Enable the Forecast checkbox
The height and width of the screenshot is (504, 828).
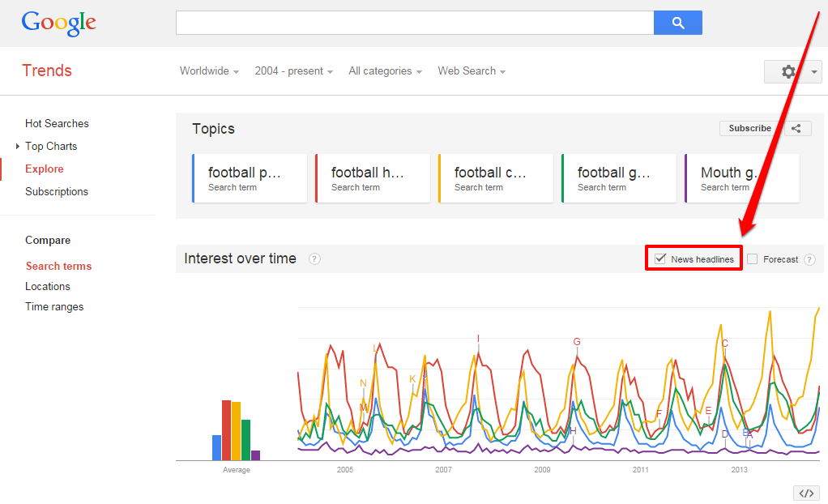point(753,258)
